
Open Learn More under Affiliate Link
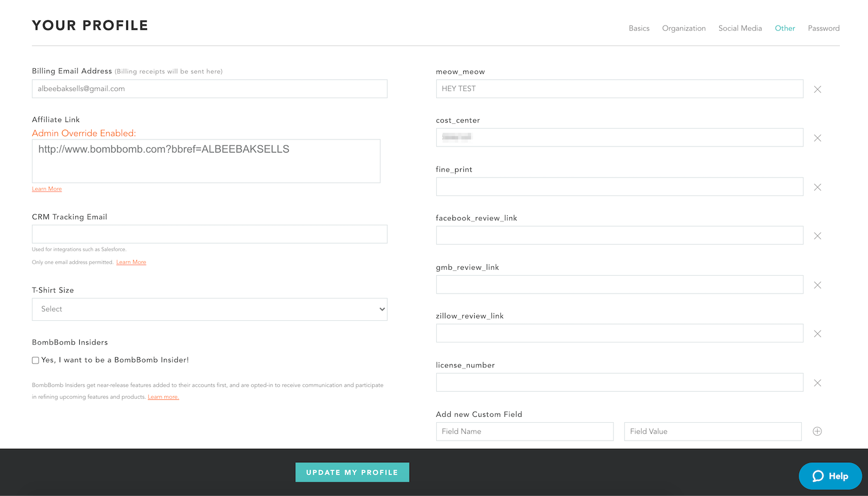coord(47,189)
